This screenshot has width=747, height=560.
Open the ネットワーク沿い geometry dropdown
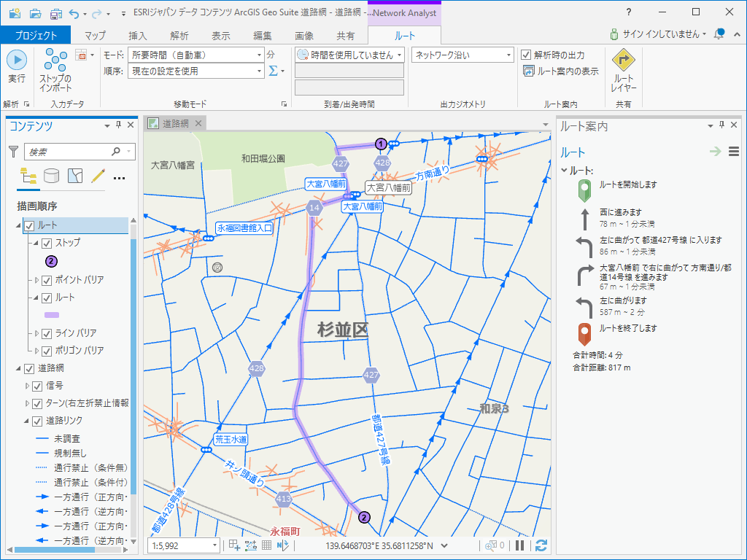click(509, 55)
